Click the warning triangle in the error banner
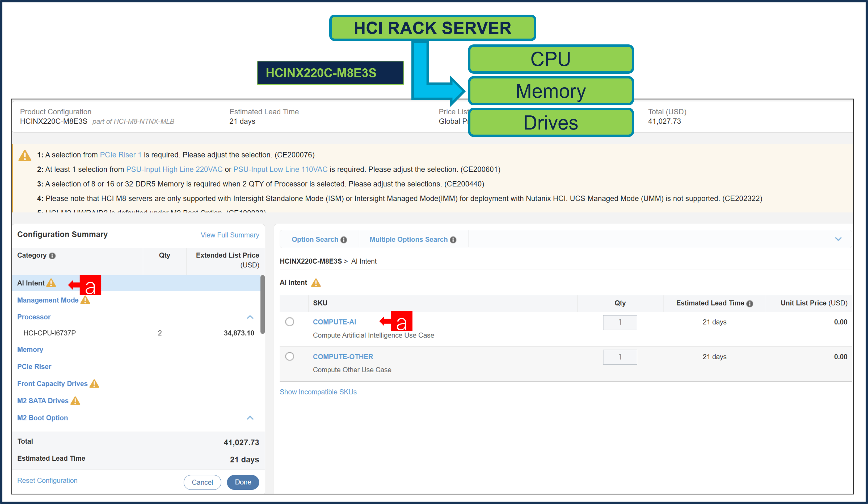Image resolution: width=868 pixels, height=504 pixels. tap(24, 155)
